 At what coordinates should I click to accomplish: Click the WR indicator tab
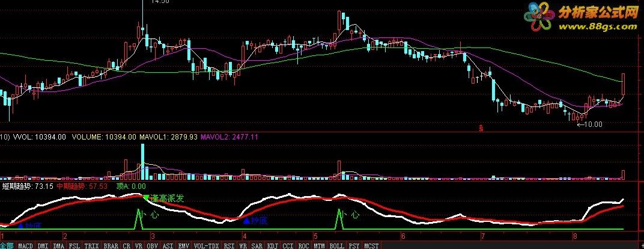[x=243, y=246]
